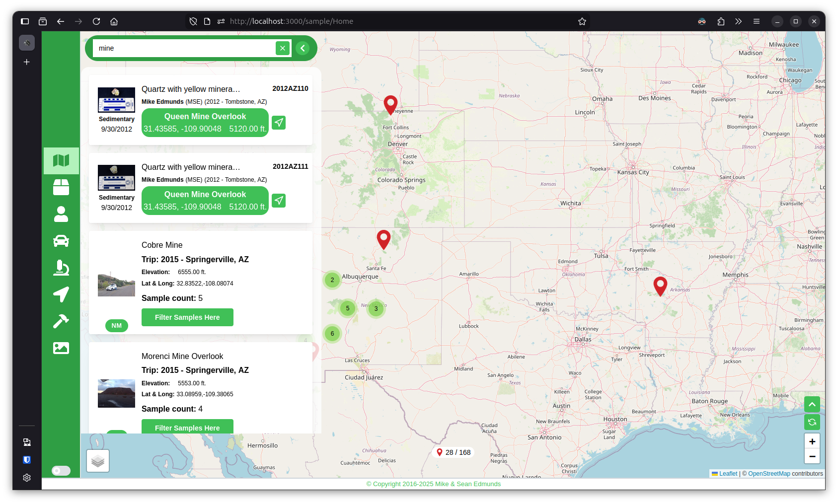Open Morenci Mine Overlook thumbnail photo
This screenshot has height=504, width=838.
116,393
